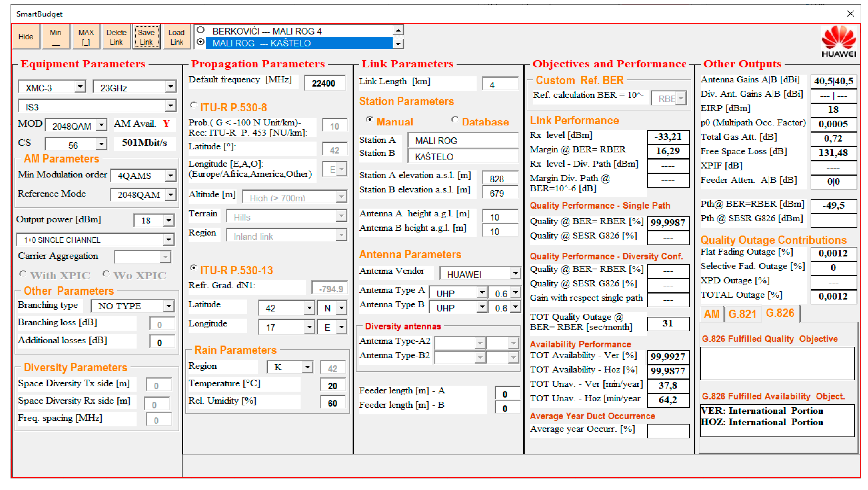Click the MAX button
Image resolution: width=868 pixels, height=490 pixels.
(x=86, y=37)
